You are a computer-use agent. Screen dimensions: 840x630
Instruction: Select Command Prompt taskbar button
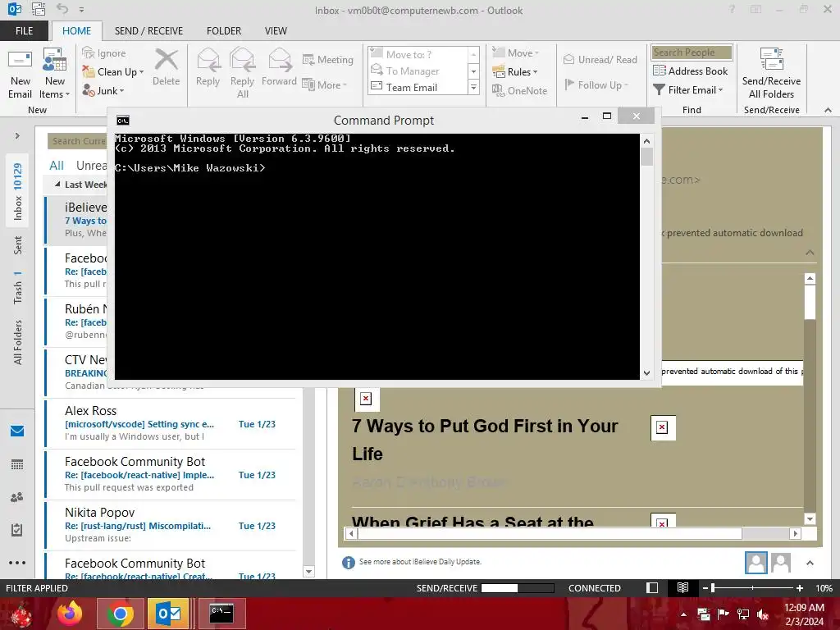coord(221,614)
